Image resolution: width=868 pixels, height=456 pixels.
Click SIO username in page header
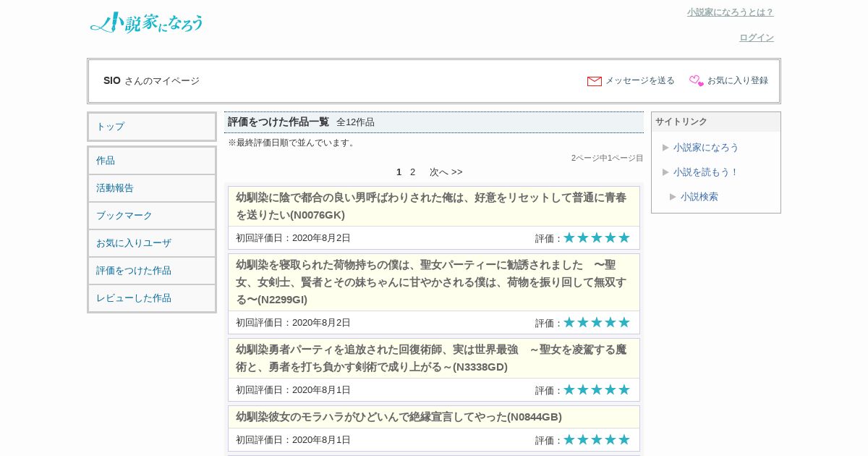pos(112,80)
